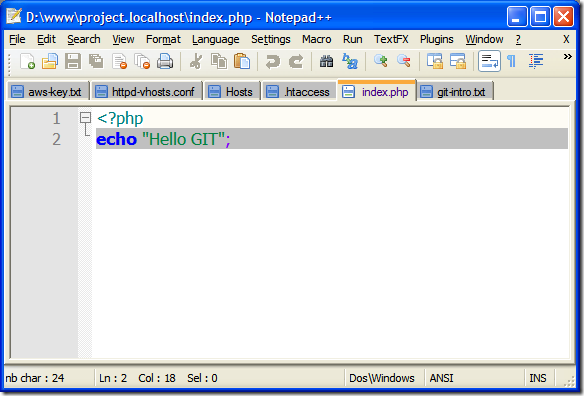Collapse the PHP fold marker on line 1
Screen dimensions: 584x396
point(86,118)
